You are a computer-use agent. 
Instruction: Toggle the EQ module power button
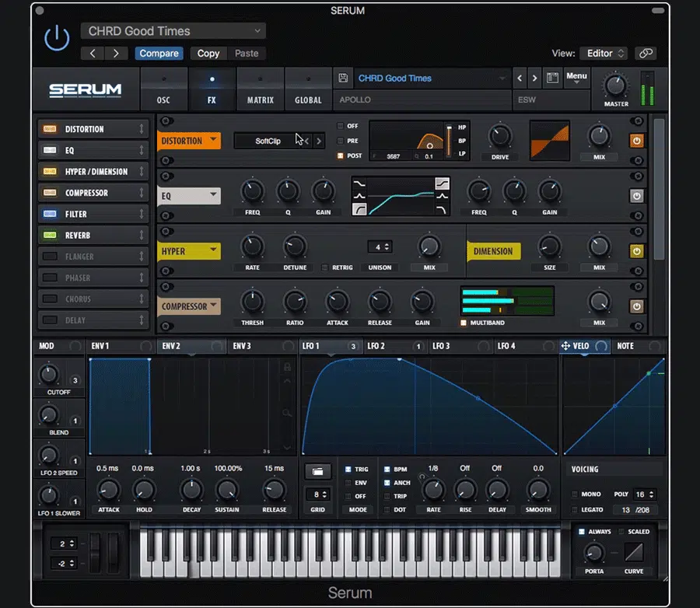click(x=636, y=196)
